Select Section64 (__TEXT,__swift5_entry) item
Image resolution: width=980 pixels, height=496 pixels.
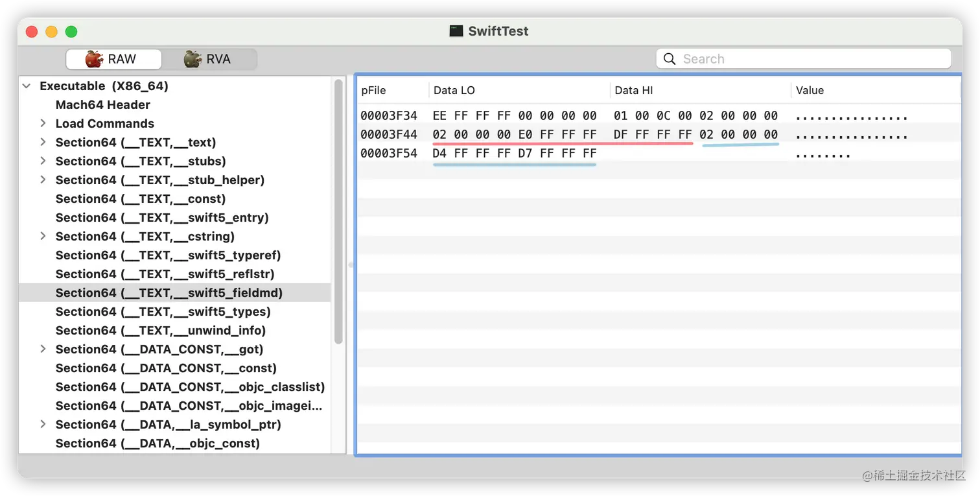click(x=162, y=217)
